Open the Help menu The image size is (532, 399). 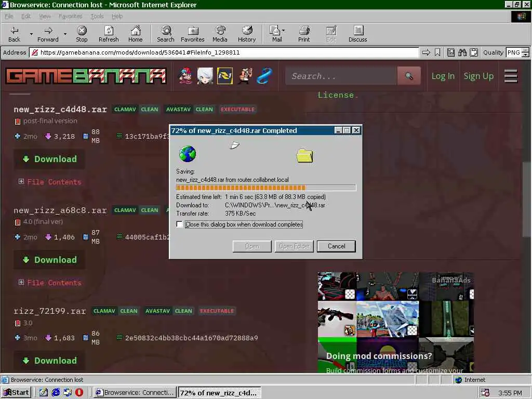click(117, 16)
